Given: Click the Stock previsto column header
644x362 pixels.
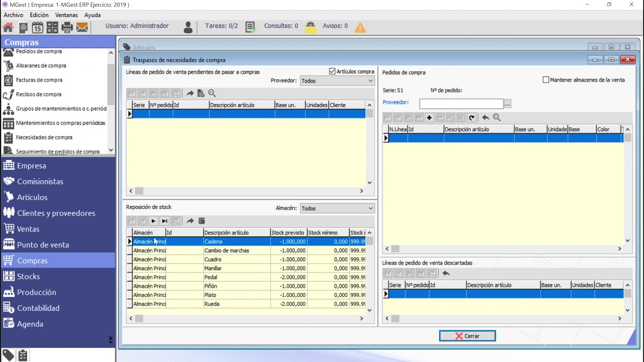Looking at the screenshot, I should click(x=288, y=233).
